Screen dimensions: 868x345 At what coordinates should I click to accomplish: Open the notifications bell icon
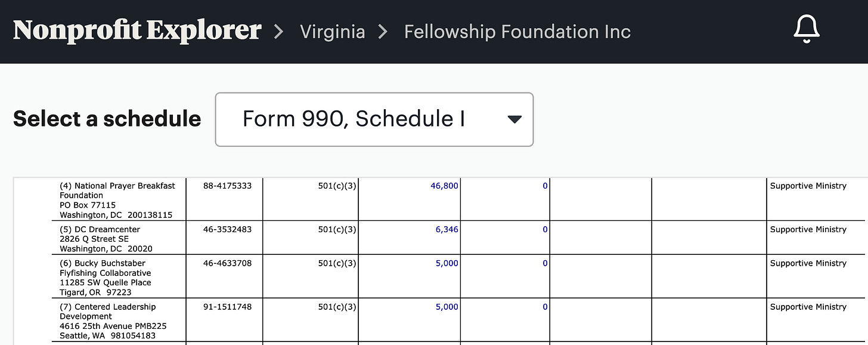point(807,30)
